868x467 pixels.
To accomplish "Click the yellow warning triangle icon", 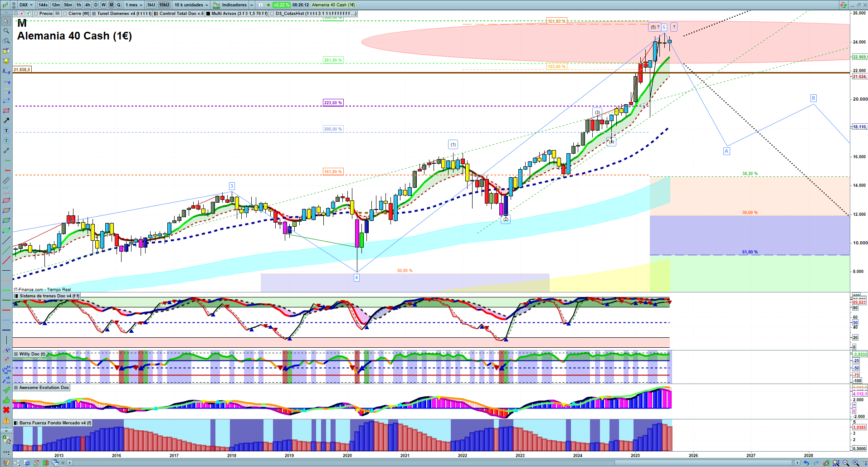I will click(x=6, y=420).
